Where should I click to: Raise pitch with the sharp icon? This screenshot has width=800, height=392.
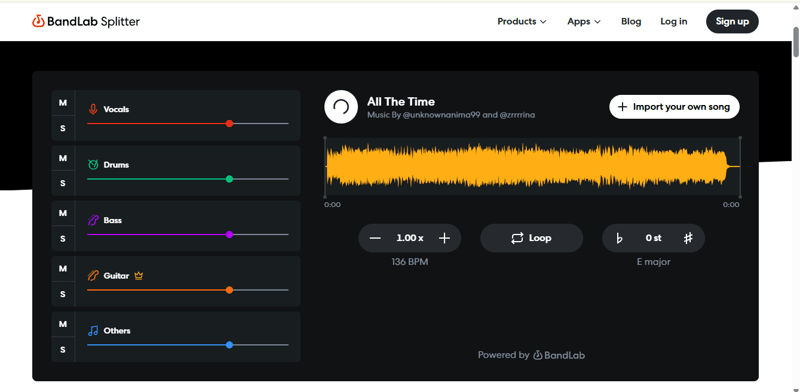[688, 238]
